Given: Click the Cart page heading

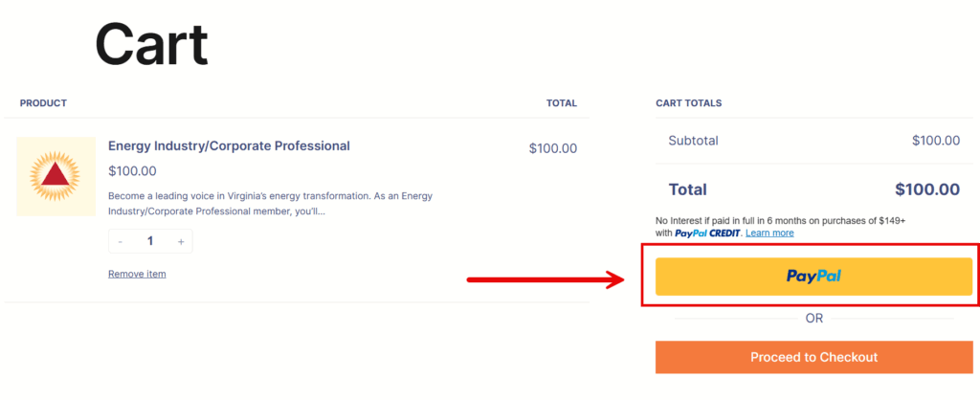Looking at the screenshot, I should pos(151,45).
